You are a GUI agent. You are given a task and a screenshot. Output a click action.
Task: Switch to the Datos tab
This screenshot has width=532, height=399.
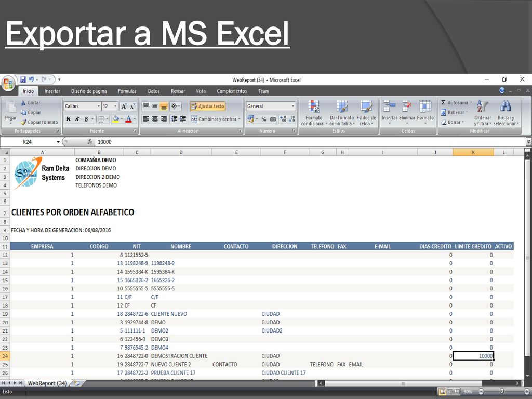pyautogui.click(x=153, y=91)
